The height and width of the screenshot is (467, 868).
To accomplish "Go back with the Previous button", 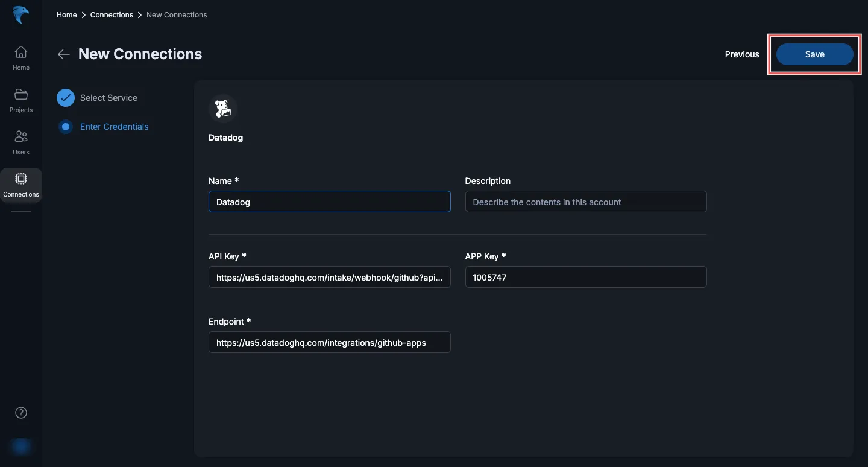I will pos(742,54).
